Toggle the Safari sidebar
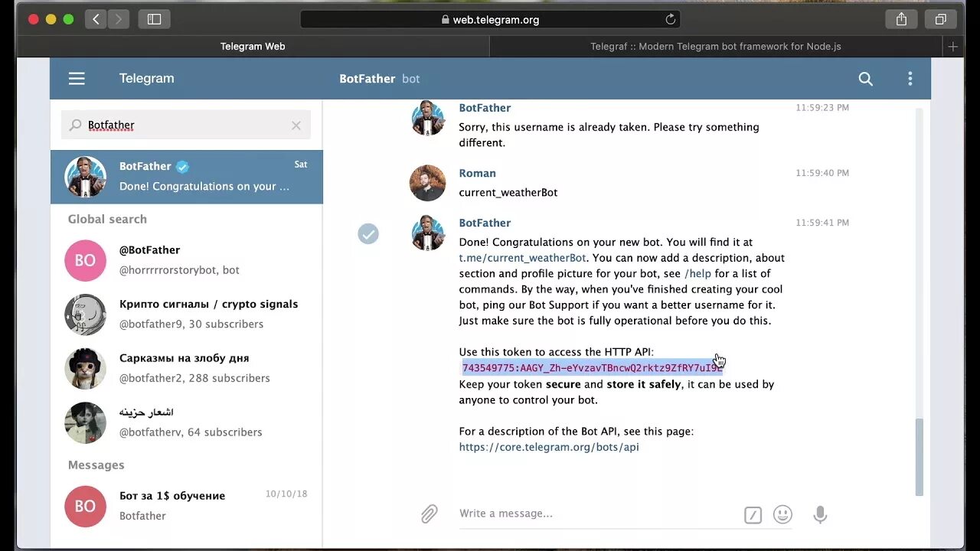Viewport: 980px width, 551px height. pyautogui.click(x=154, y=19)
